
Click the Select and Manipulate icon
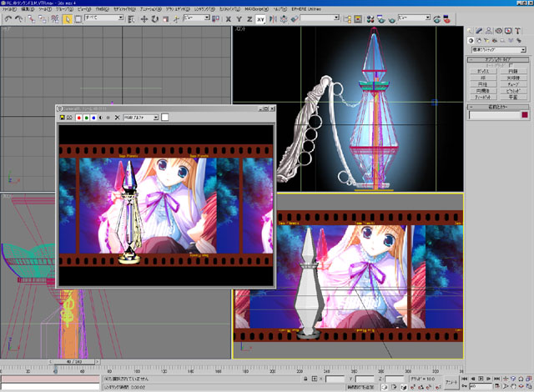(176, 19)
